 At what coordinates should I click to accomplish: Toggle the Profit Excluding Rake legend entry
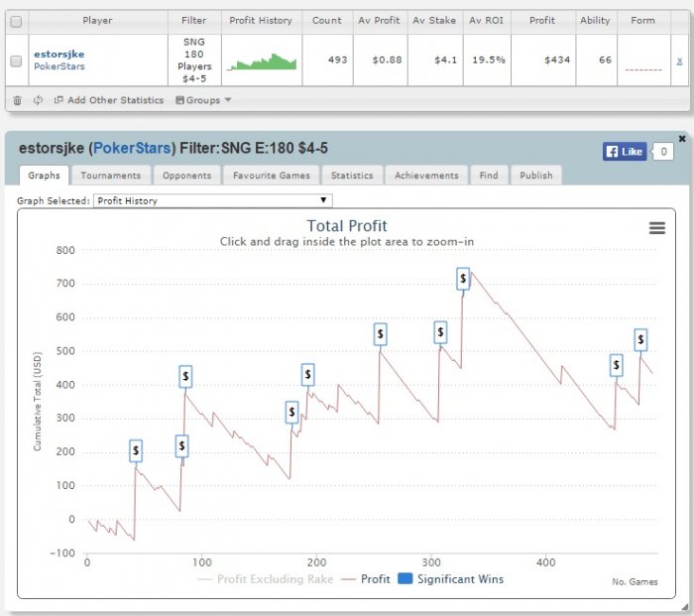point(266,579)
